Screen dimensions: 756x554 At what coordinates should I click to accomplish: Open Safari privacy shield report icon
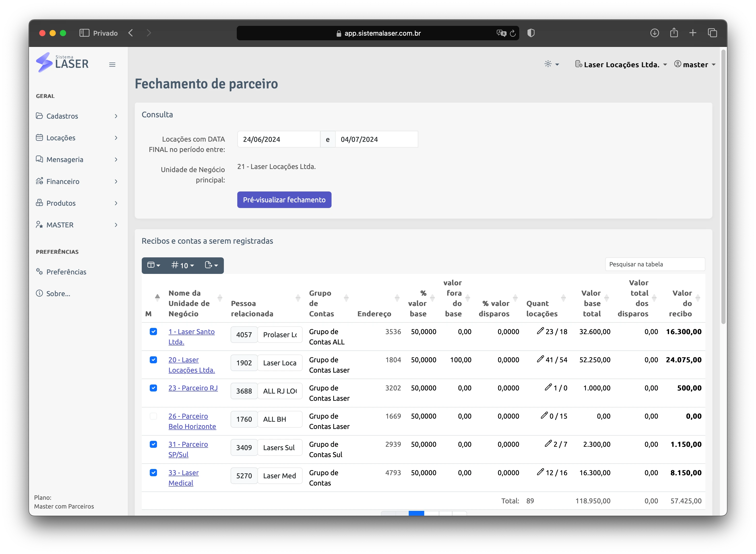click(531, 33)
